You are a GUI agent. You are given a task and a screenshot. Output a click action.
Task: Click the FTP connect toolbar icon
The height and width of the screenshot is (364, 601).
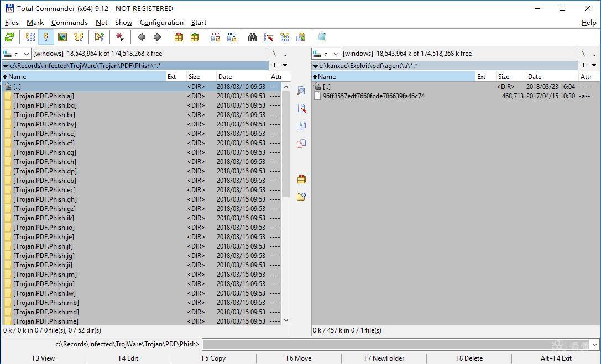coord(216,37)
